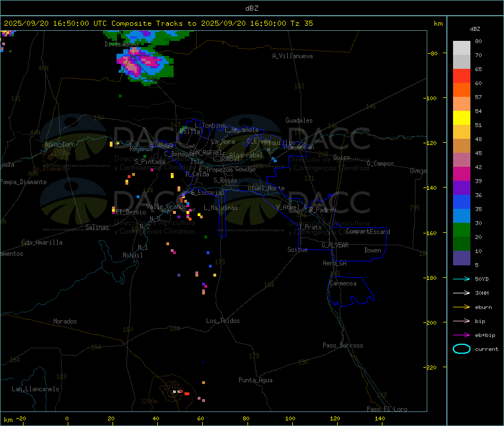Select the green swatch below 30
The height and width of the screenshot is (426, 504).
pos(461,230)
